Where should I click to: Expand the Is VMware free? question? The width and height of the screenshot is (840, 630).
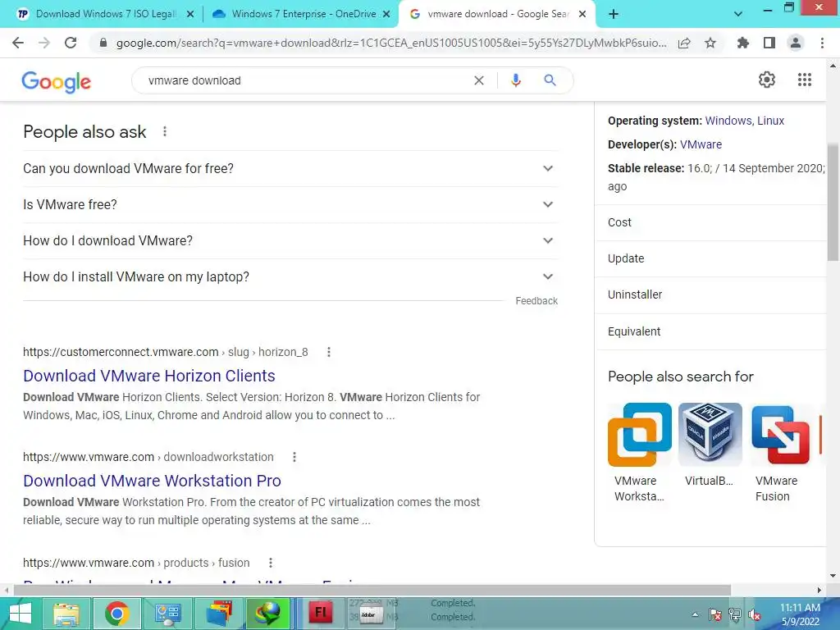(x=290, y=204)
